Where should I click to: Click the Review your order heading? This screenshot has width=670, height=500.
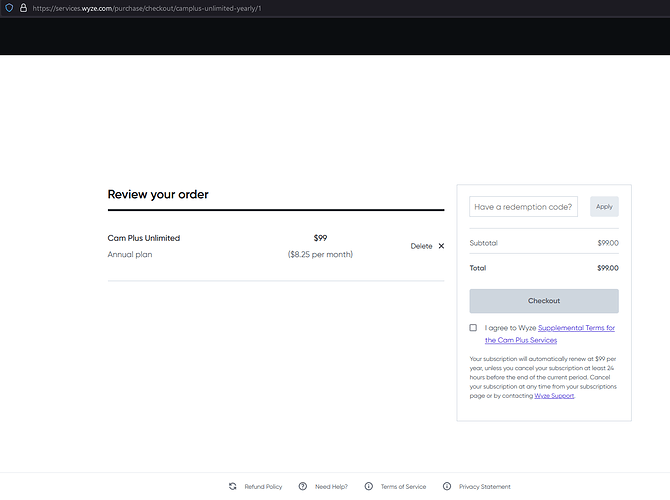click(x=158, y=194)
